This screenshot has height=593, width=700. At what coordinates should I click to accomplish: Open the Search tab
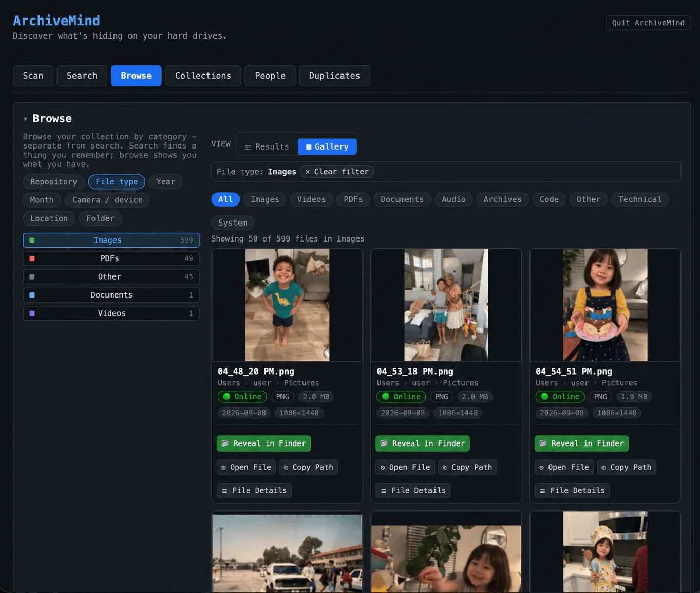82,76
